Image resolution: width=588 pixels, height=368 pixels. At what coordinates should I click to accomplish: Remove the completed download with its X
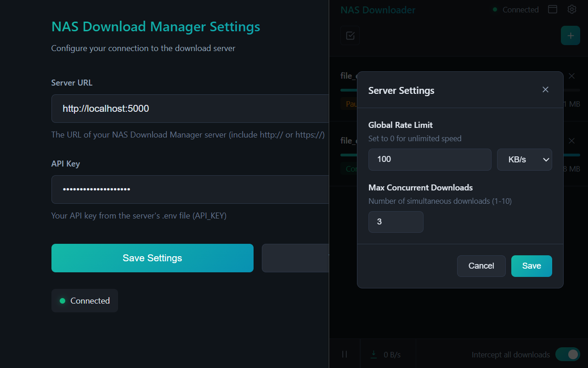tap(571, 141)
